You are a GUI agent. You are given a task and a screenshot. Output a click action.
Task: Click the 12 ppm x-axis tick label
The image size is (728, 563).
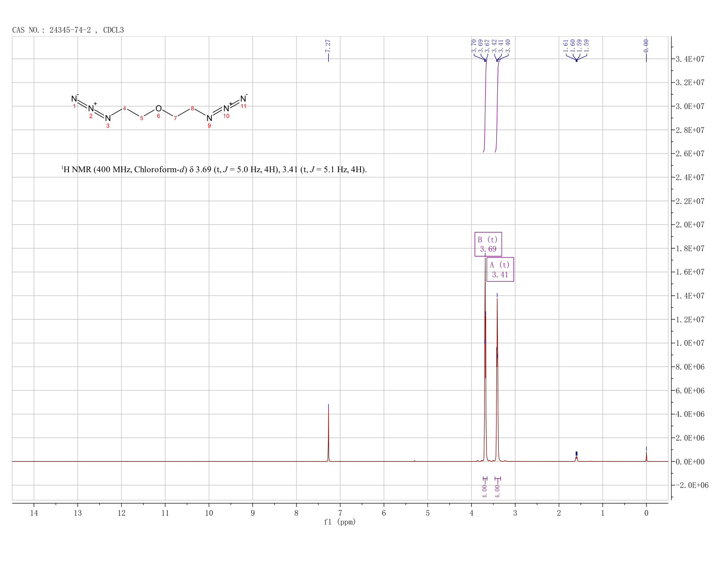pos(121,513)
